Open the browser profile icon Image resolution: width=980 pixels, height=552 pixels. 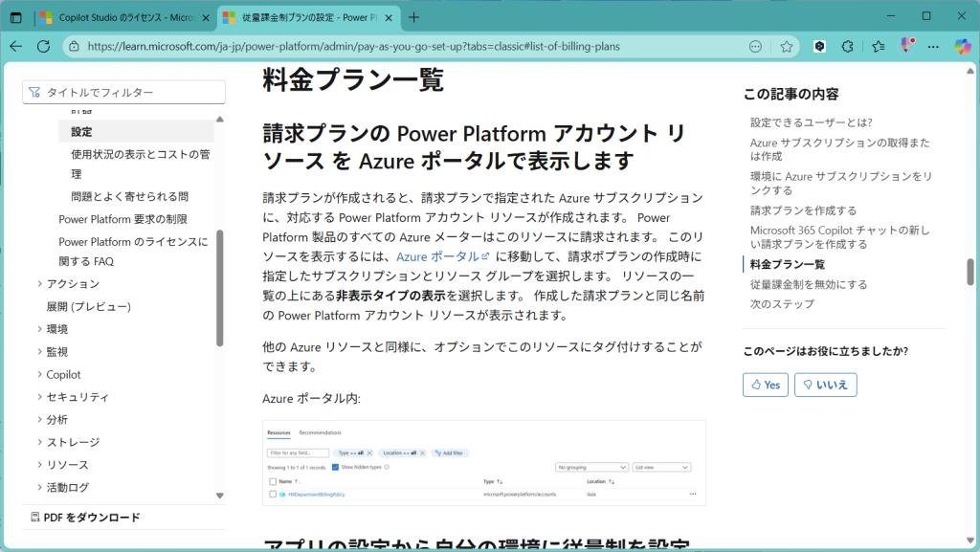click(x=906, y=46)
